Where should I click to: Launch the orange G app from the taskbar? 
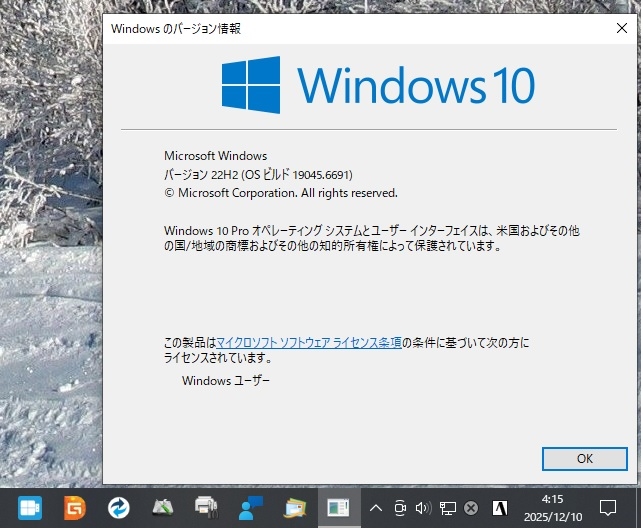pos(75,508)
